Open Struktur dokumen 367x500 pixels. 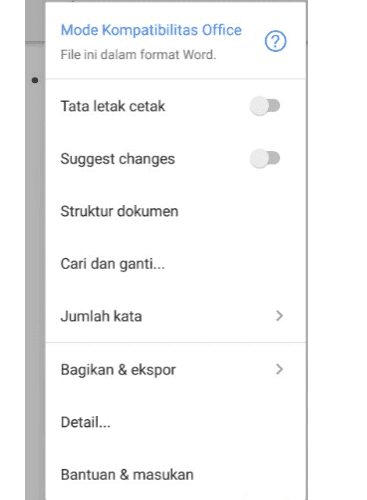pos(176,211)
